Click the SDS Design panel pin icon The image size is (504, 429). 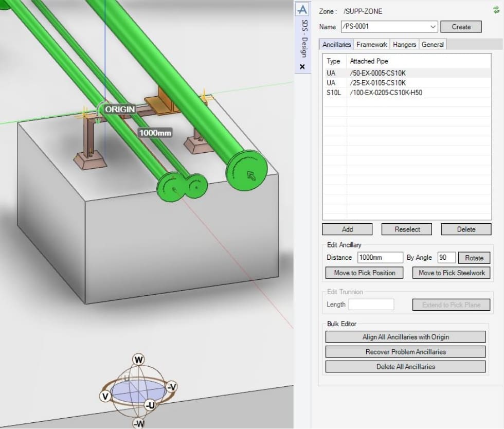(303, 9)
